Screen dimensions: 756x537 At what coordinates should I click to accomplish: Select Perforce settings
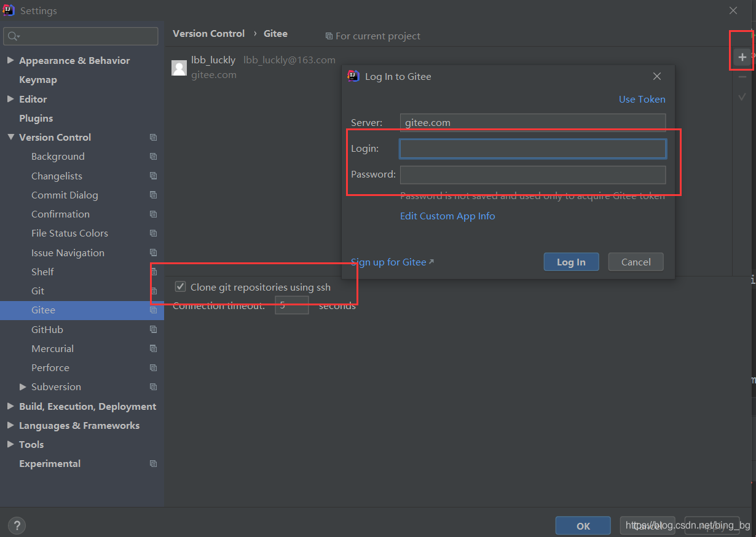click(x=50, y=367)
